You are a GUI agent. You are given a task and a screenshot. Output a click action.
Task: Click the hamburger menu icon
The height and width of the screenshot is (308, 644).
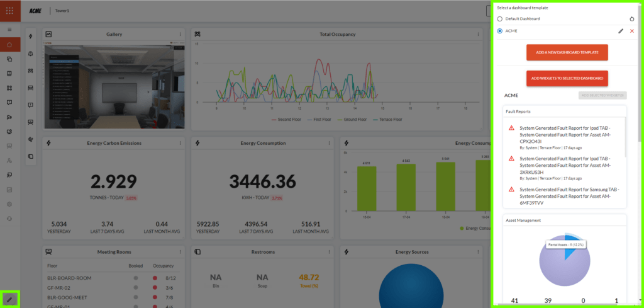(x=9, y=30)
